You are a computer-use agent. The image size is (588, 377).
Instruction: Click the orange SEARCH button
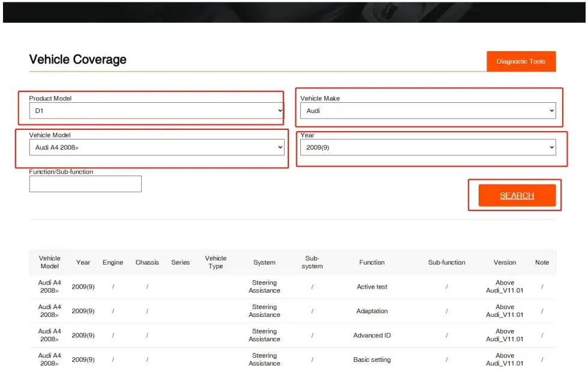click(x=517, y=195)
